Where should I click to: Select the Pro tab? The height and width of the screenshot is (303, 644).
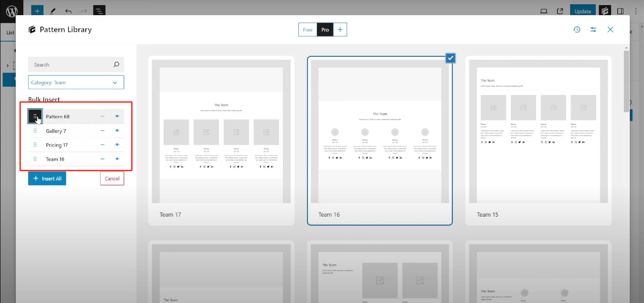click(325, 30)
